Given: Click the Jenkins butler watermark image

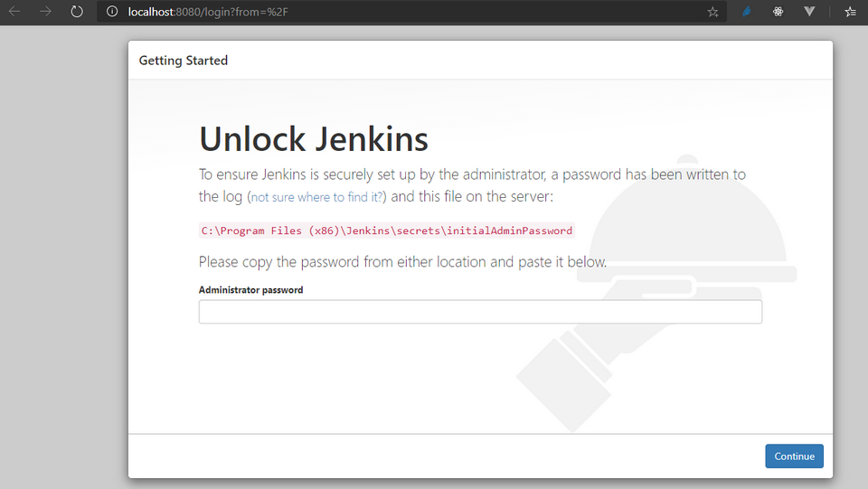Looking at the screenshot, I should click(x=656, y=293).
